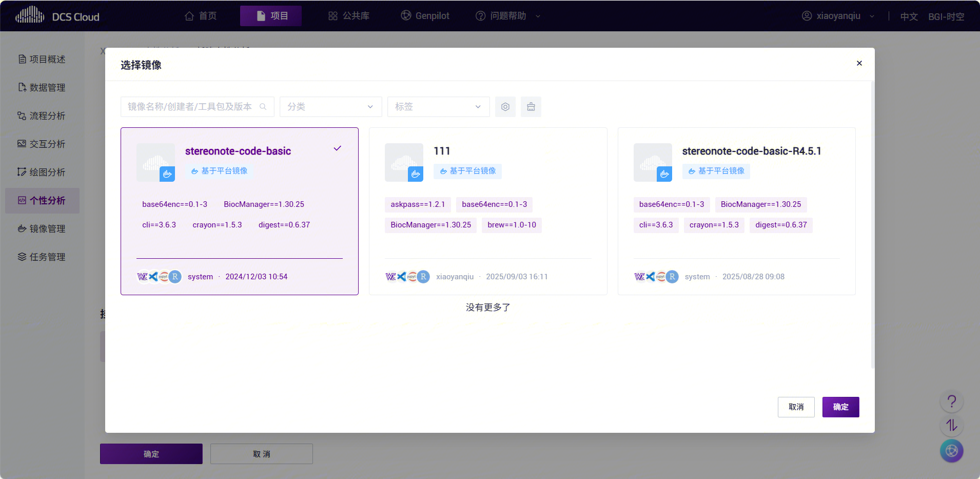This screenshot has width=980, height=479.
Task: Select the 111 image card
Action: [487, 211]
